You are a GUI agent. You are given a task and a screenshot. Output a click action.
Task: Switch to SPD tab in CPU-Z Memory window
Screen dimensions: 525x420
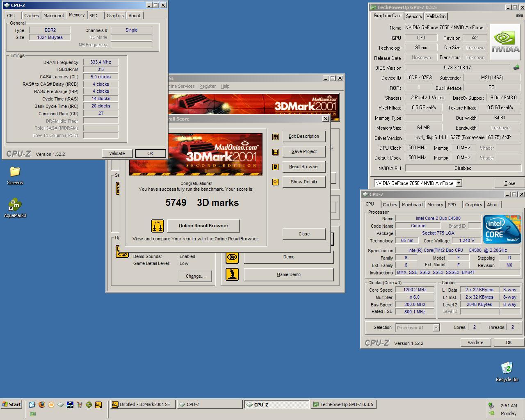94,16
